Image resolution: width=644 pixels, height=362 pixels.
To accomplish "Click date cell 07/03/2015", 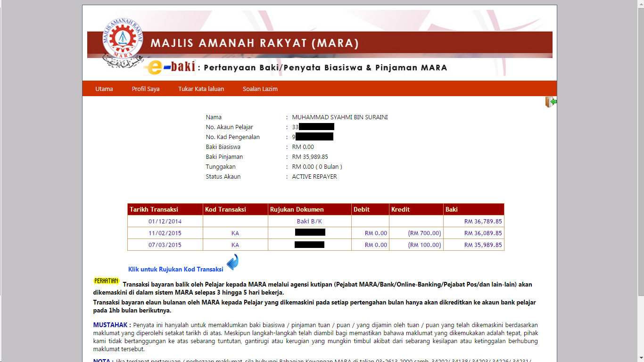I will [x=165, y=245].
